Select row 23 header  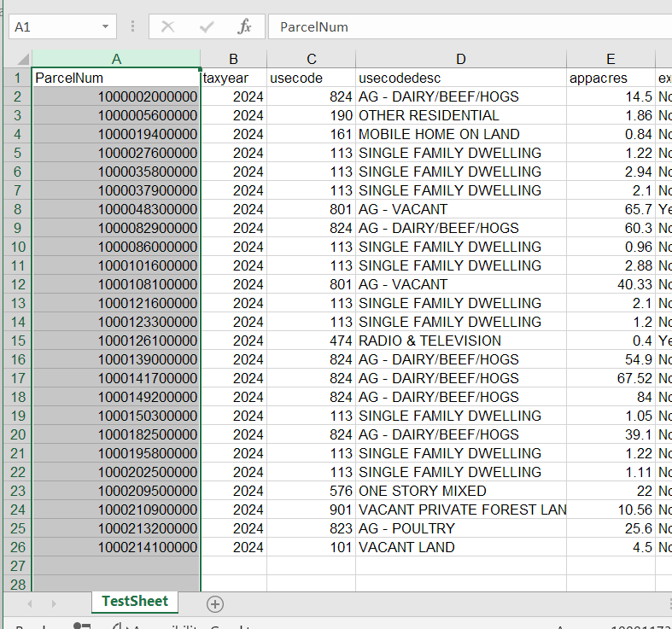[18, 491]
